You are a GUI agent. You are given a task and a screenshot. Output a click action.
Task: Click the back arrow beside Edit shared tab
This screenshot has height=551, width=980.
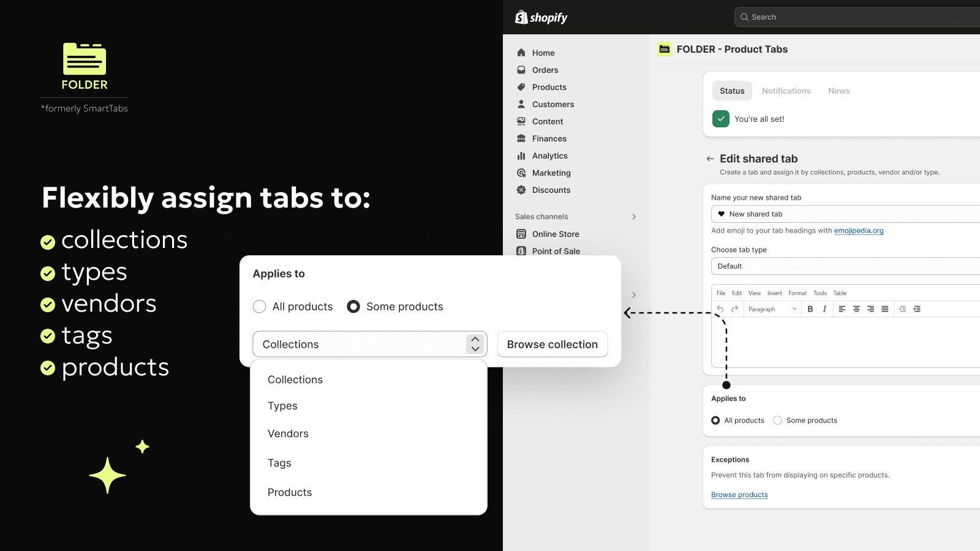710,159
